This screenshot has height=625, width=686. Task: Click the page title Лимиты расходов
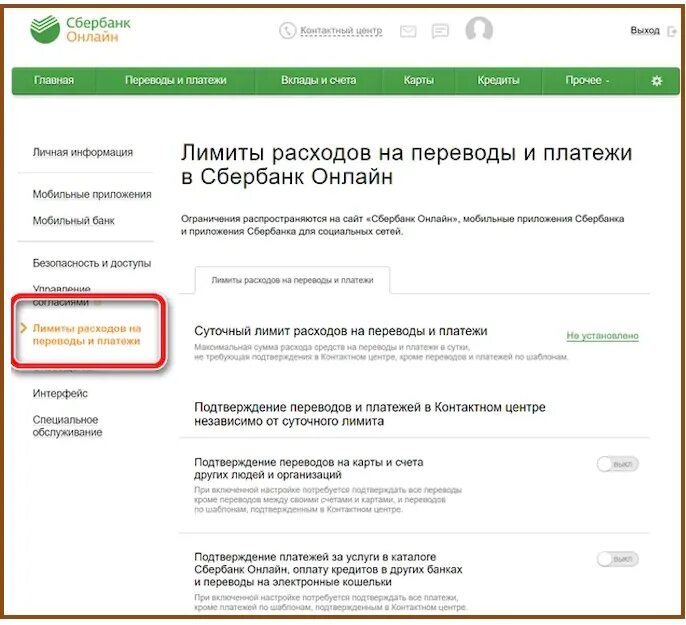pyautogui.click(x=406, y=164)
